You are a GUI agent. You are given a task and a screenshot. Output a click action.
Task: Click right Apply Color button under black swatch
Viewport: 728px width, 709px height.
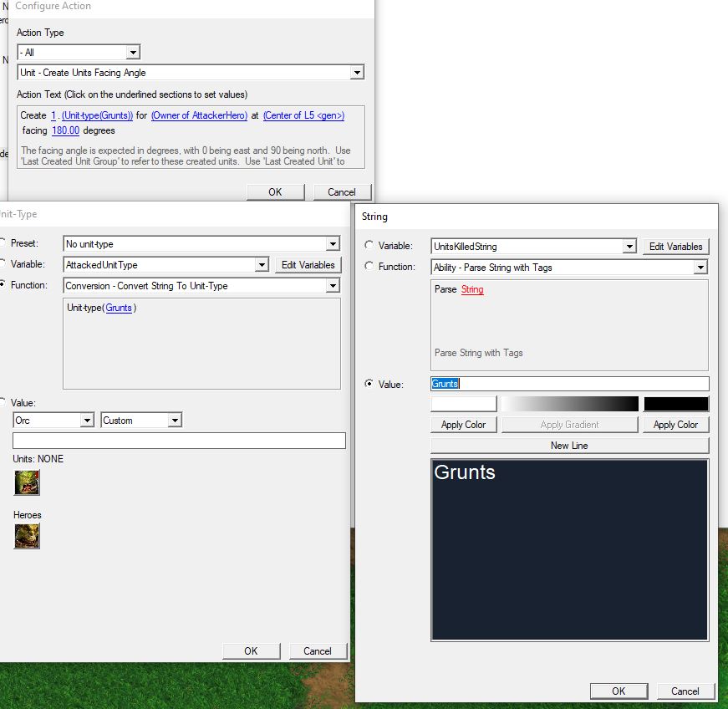pyautogui.click(x=676, y=425)
